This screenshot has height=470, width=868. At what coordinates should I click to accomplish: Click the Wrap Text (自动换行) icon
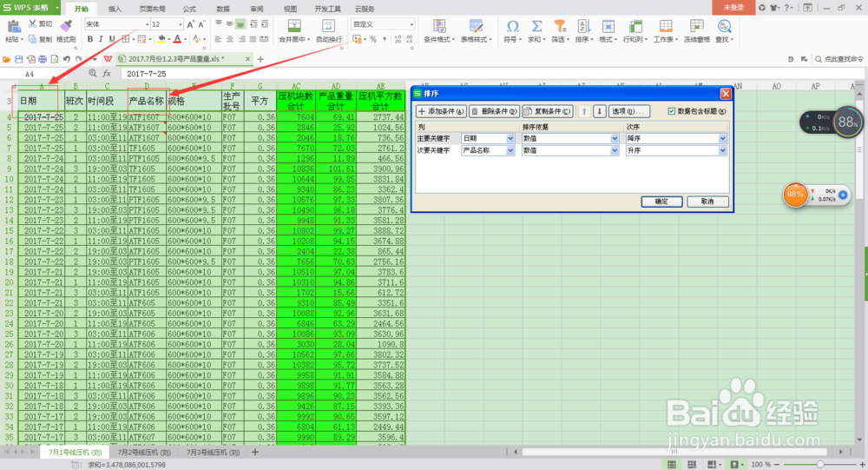[328, 26]
